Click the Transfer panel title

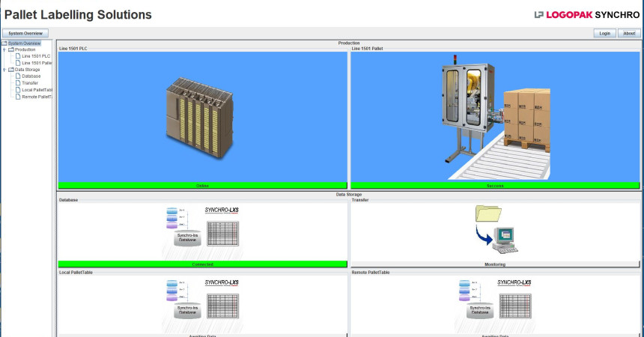[360, 200]
